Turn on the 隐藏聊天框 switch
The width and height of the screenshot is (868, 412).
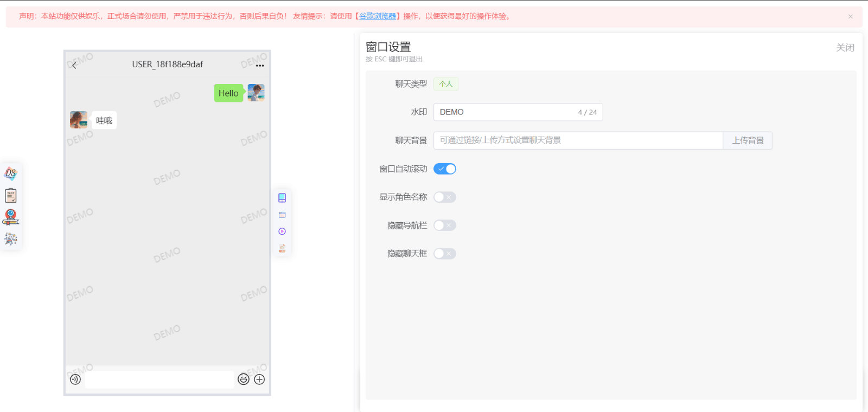[x=445, y=254]
